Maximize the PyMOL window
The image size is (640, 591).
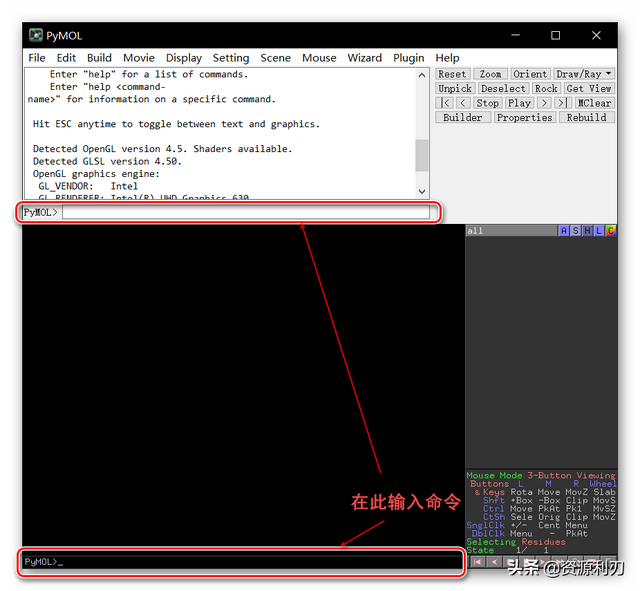click(556, 35)
